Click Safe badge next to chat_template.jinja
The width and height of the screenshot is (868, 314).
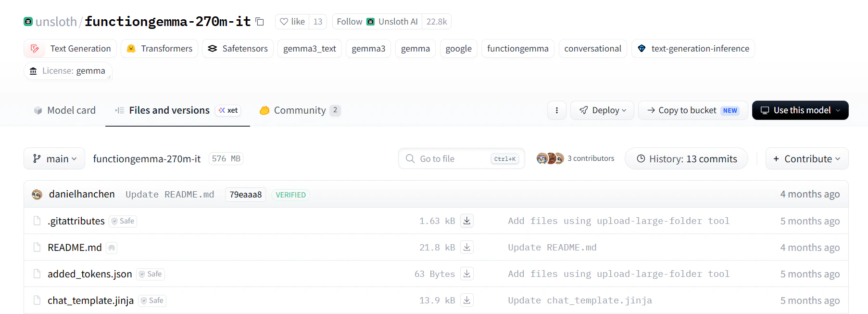tap(152, 301)
